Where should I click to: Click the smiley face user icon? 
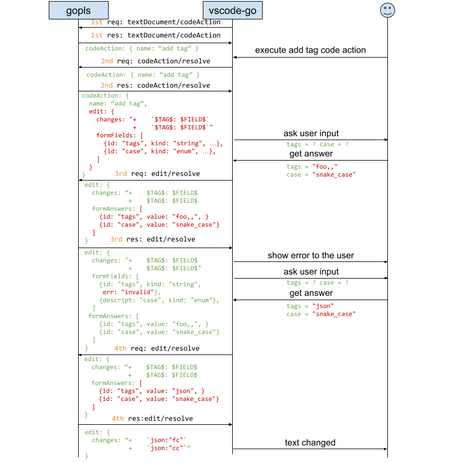tap(387, 10)
